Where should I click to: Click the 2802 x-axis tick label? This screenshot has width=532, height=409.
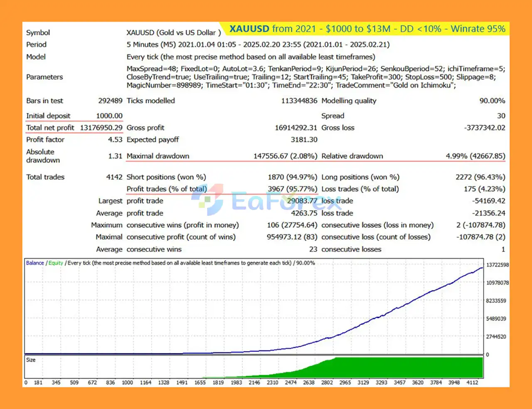(327, 382)
